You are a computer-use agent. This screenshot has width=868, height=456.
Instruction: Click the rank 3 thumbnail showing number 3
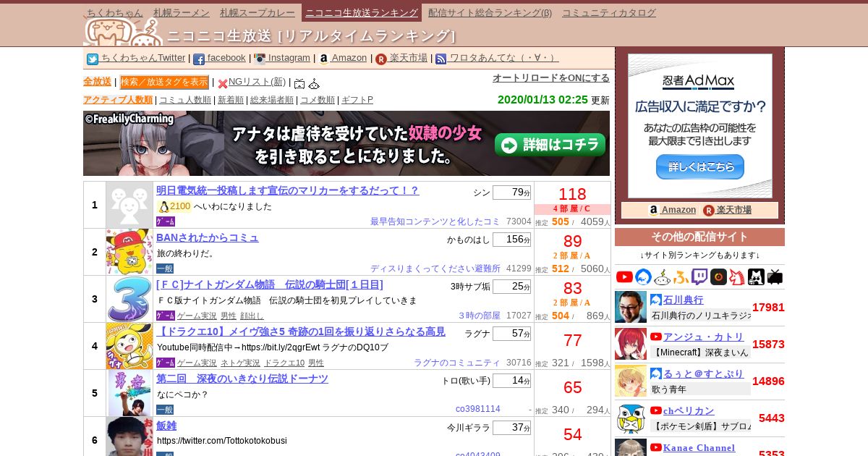point(129,299)
